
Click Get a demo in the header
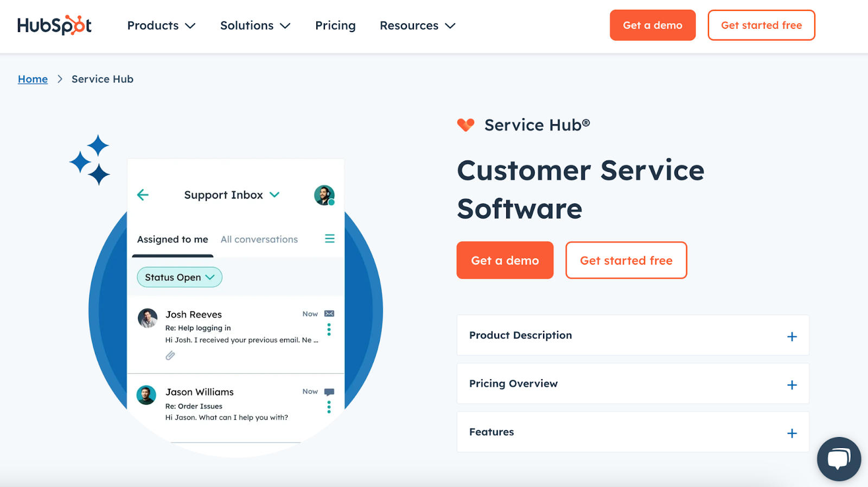point(653,25)
